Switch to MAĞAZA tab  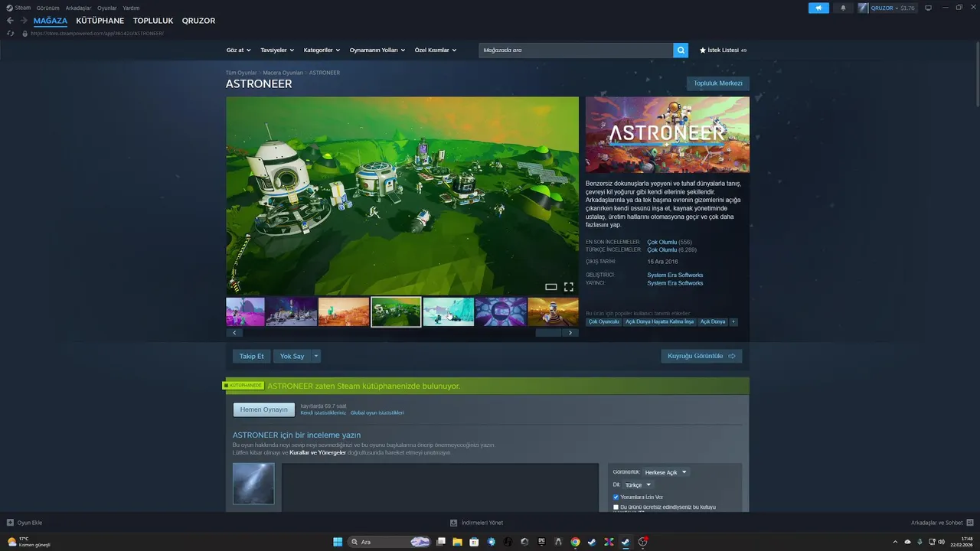coord(51,21)
